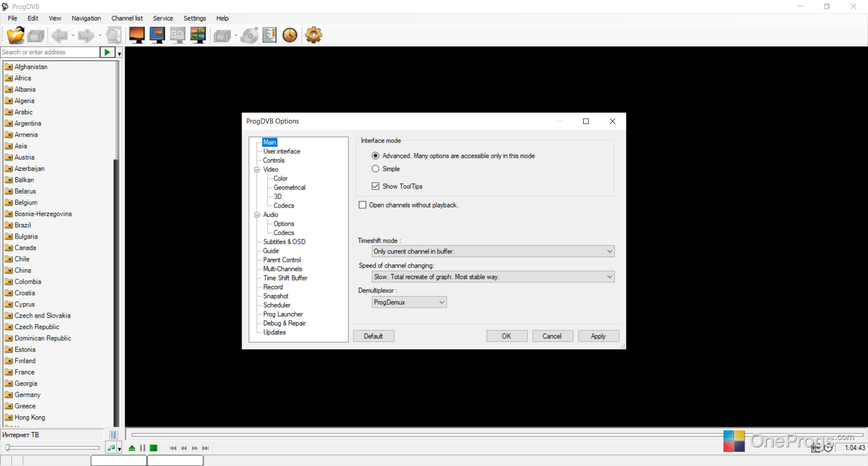Select Time Shift Buffer in the options tree

(285, 278)
